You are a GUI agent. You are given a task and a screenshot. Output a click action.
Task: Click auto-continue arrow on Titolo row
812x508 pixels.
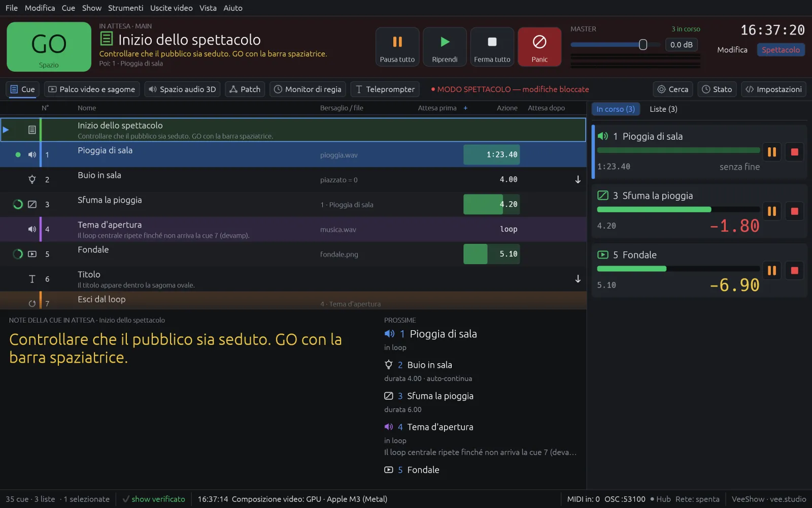578,279
